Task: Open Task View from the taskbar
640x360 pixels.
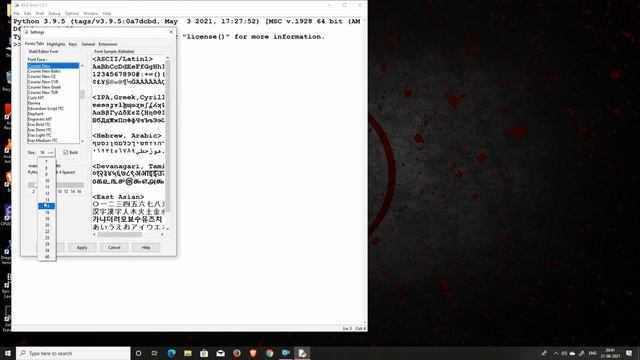Action: coord(154,353)
